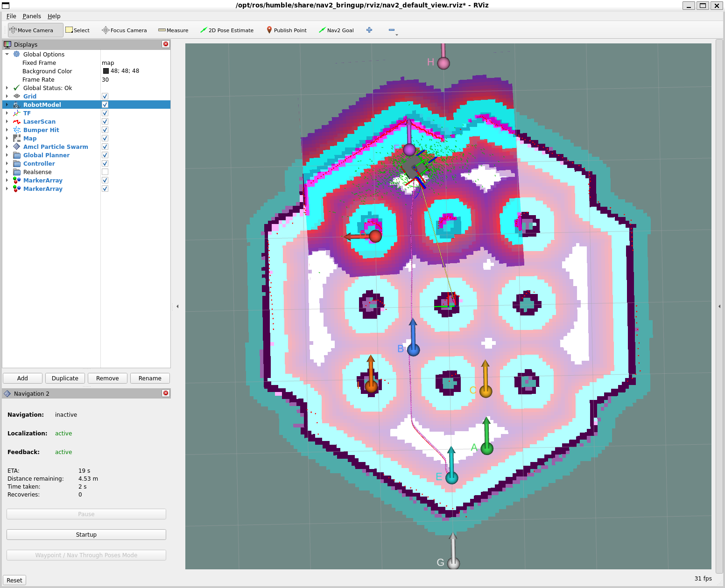Expand the Map display properties
Viewport: 725px width, 588px height.
pos(7,138)
